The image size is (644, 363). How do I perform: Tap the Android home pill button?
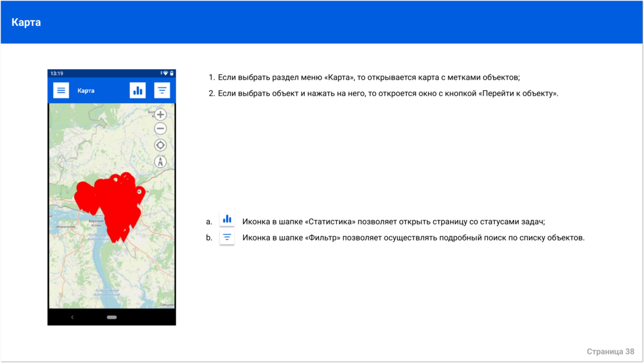[x=111, y=317]
